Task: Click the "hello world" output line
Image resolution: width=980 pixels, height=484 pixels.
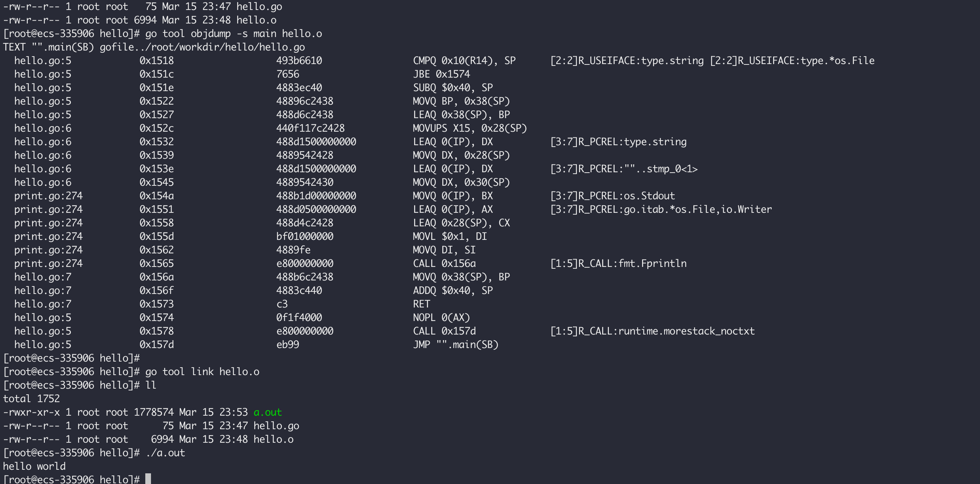Action: (34, 466)
